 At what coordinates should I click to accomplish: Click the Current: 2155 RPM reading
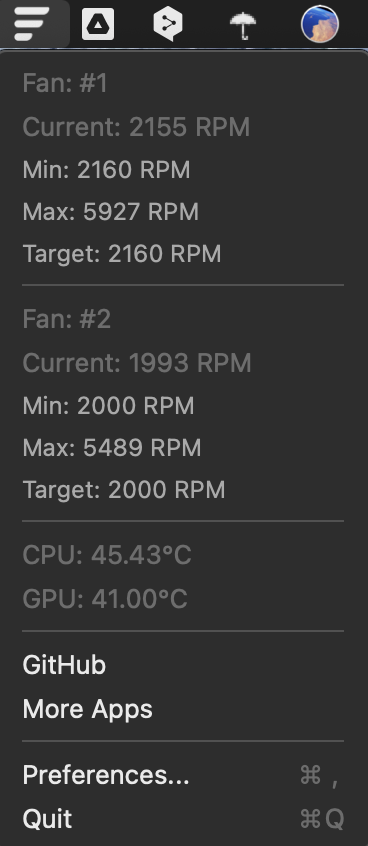[136, 127]
